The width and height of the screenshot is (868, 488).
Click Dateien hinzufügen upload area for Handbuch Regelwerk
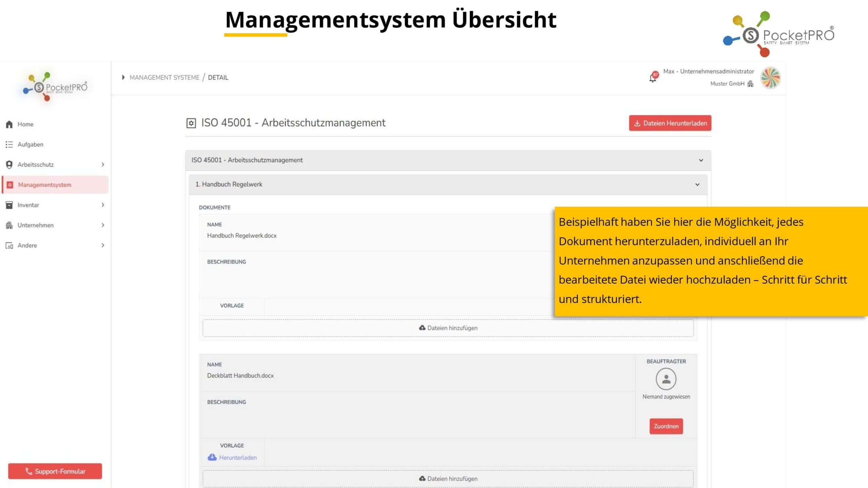click(448, 328)
